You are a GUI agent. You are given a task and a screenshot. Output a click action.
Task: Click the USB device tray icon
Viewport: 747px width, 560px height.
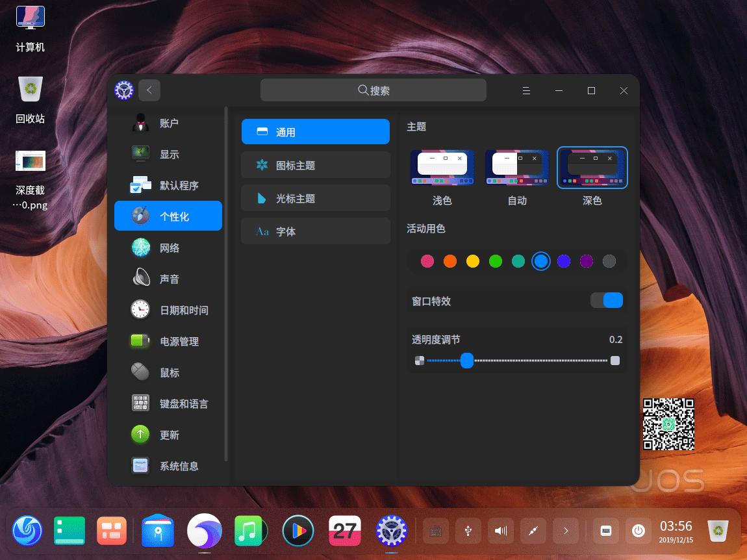tap(468, 531)
